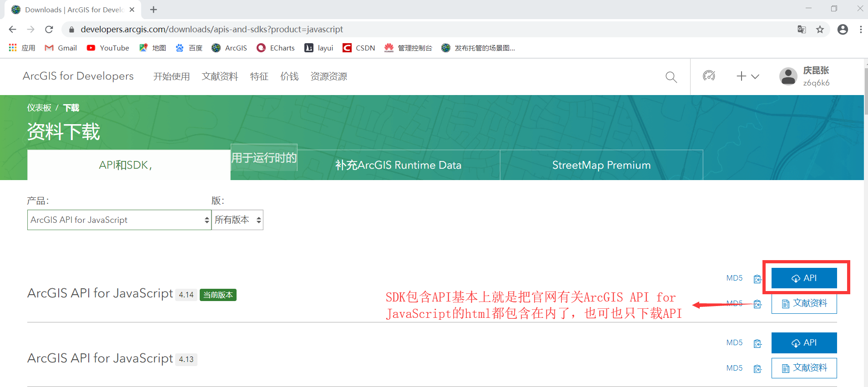Click the 当前版本 badge

click(218, 295)
